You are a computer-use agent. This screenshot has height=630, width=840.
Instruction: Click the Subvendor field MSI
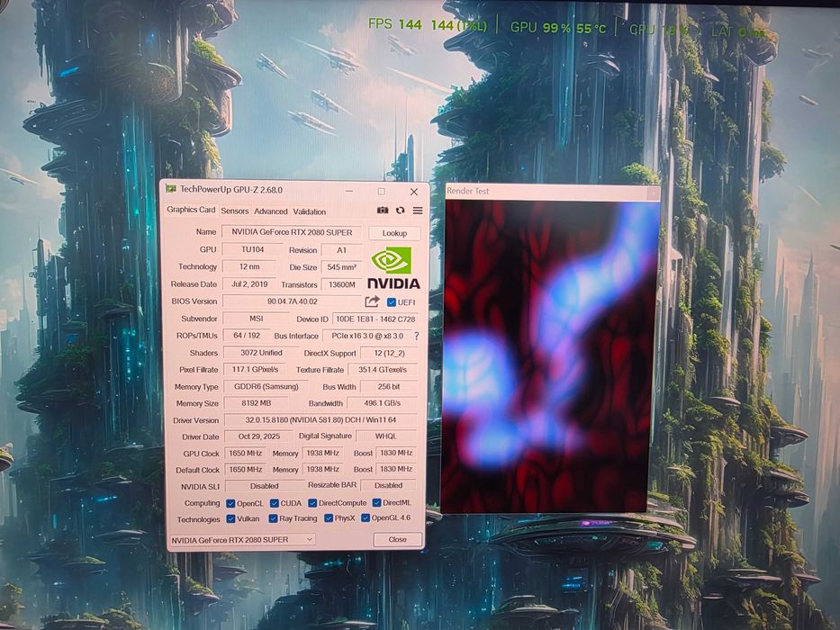[x=256, y=319]
